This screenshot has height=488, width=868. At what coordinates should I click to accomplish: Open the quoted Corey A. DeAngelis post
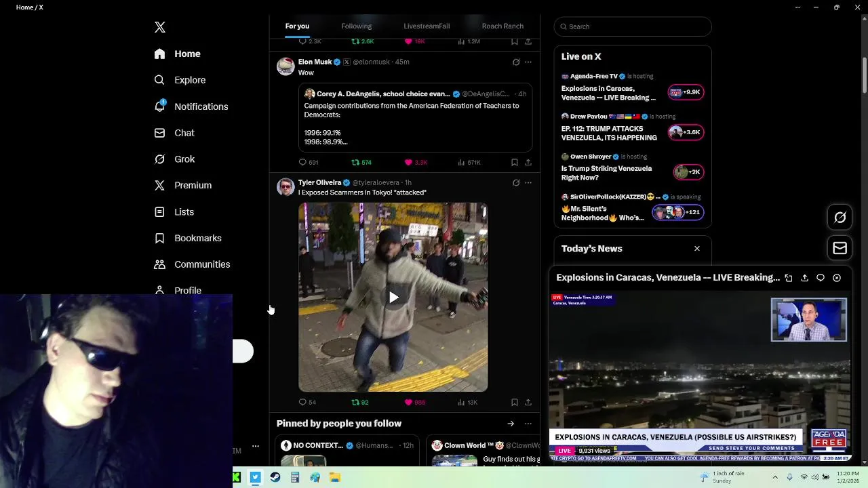[x=415, y=117]
